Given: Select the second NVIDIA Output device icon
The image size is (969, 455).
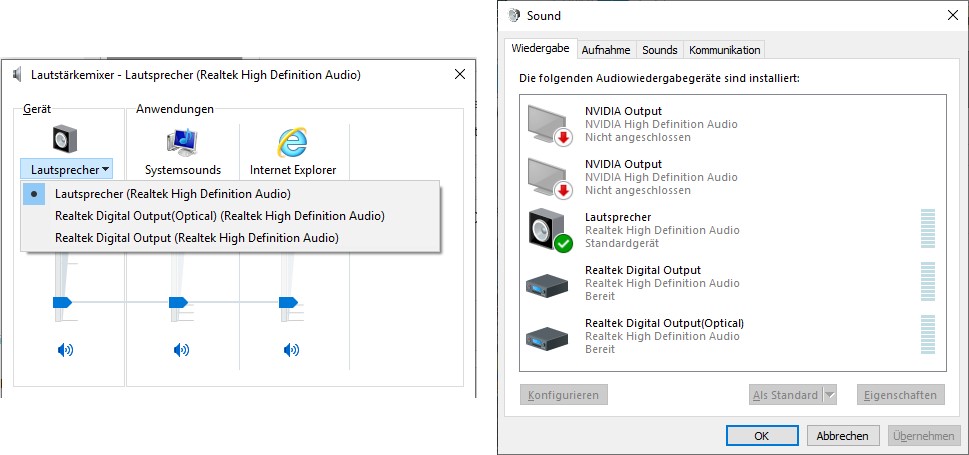Looking at the screenshot, I should click(x=550, y=179).
